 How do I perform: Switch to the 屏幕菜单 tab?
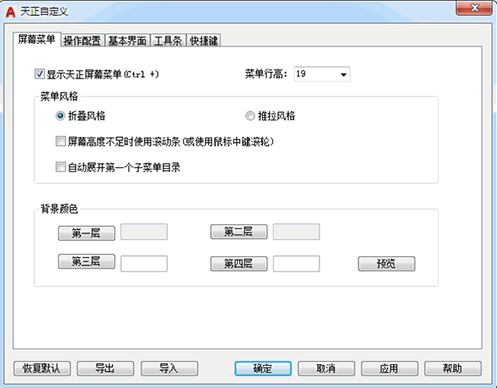point(37,39)
